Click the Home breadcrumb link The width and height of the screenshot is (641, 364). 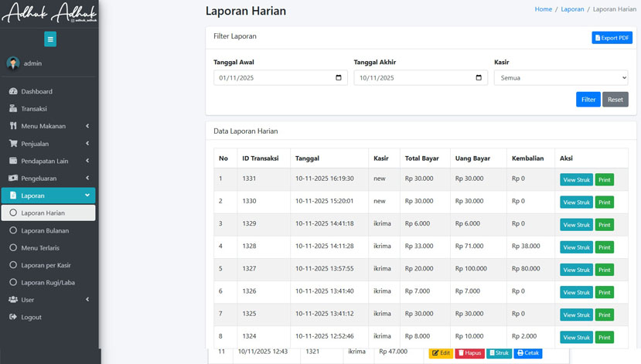coord(543,9)
